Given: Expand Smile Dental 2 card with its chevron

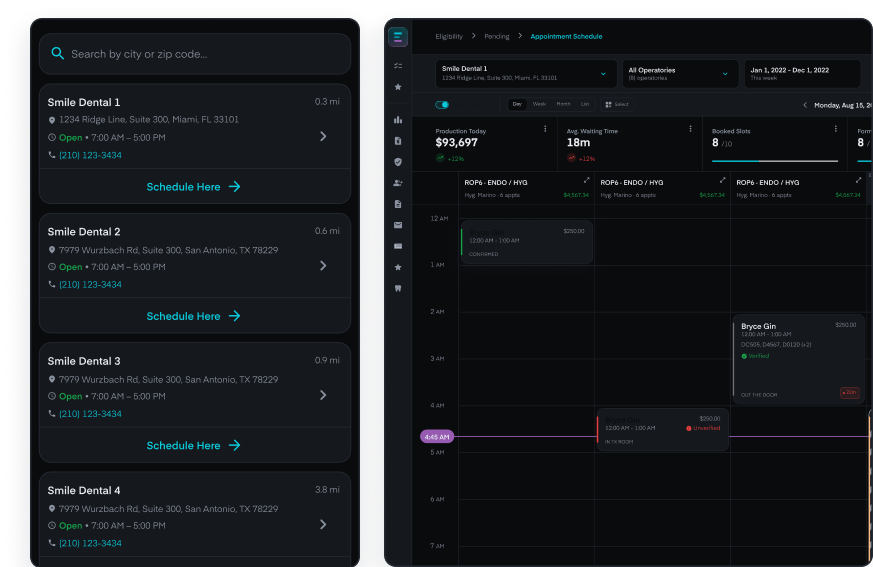Looking at the screenshot, I should [x=323, y=266].
